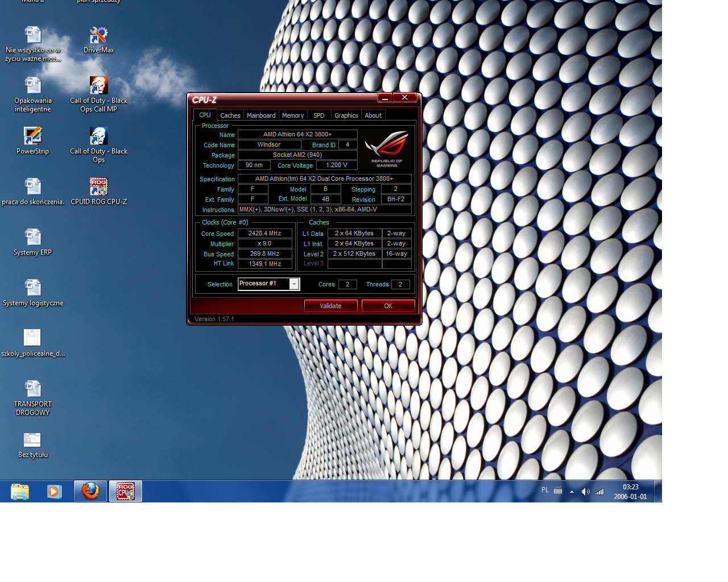Click Ext. Model value '4B'

point(325,199)
